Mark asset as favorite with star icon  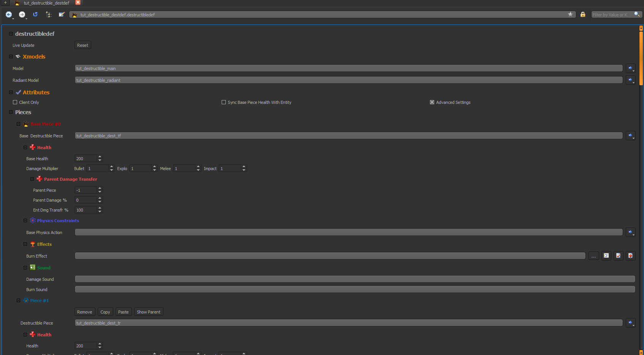(570, 14)
